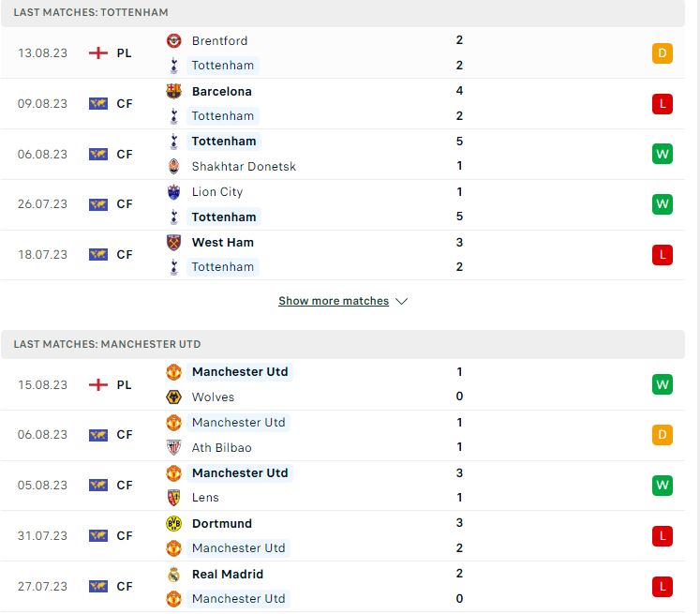This screenshot has width=700, height=614.
Task: Click the Wolves crest icon
Action: click(x=173, y=397)
